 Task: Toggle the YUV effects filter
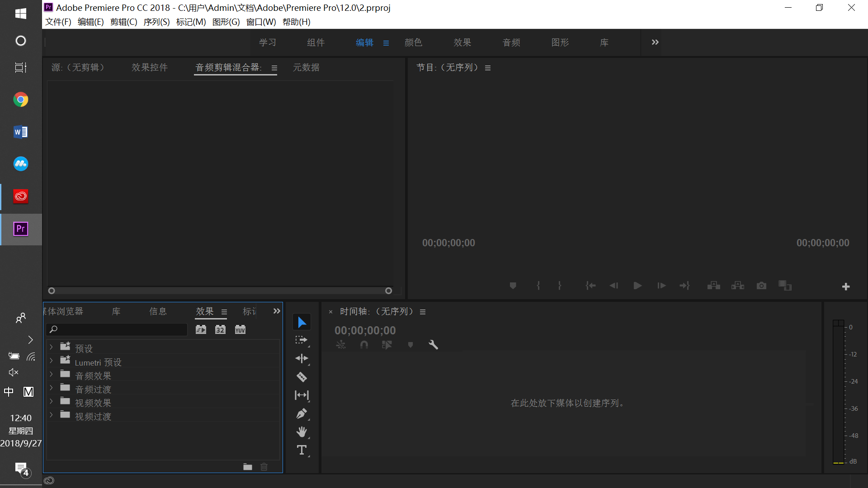240,330
